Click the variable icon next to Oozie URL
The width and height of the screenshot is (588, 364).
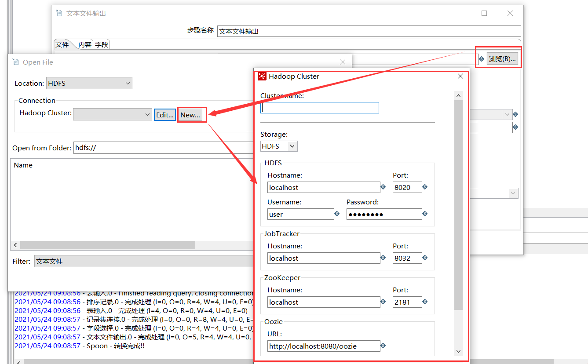coord(383,346)
